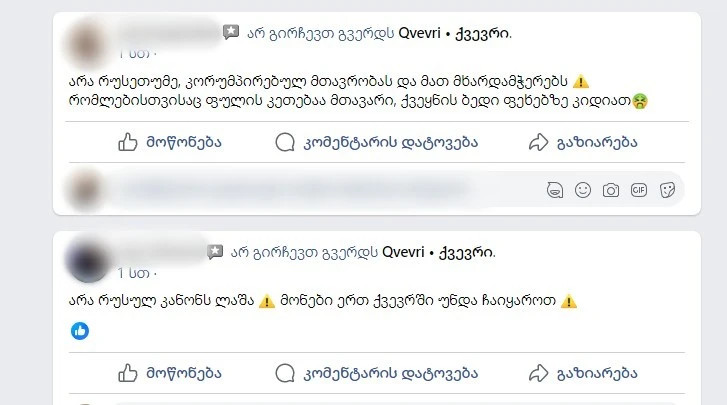Open the sticker icon at the end of the comment box
The image size is (727, 405).
(667, 190)
